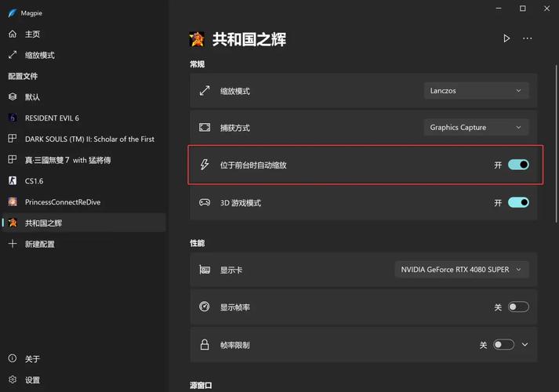Turn off 3D 游戏模式 toggle

pyautogui.click(x=518, y=202)
